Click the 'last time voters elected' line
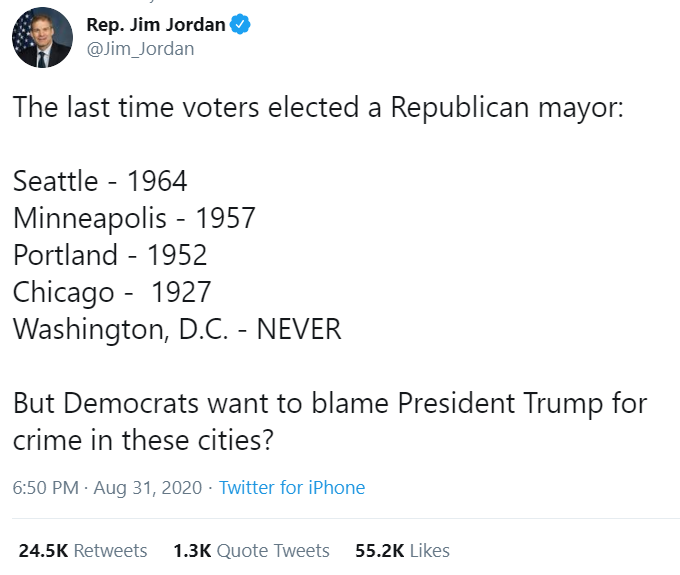 tap(317, 109)
